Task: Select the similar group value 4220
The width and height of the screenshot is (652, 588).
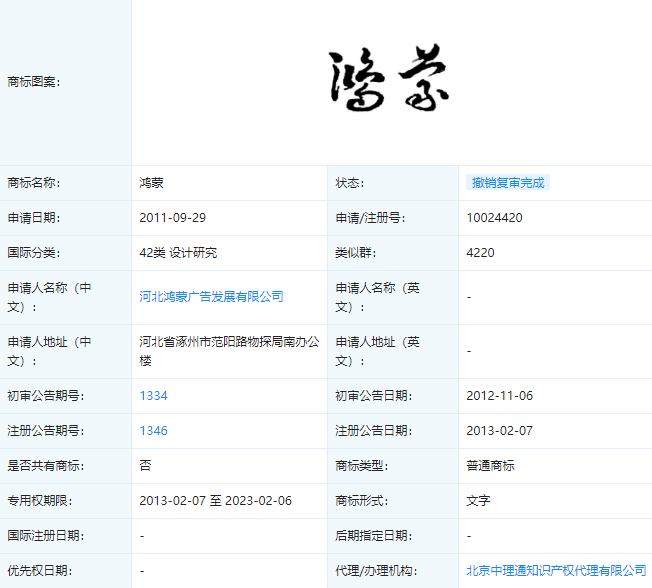Action: [x=480, y=252]
